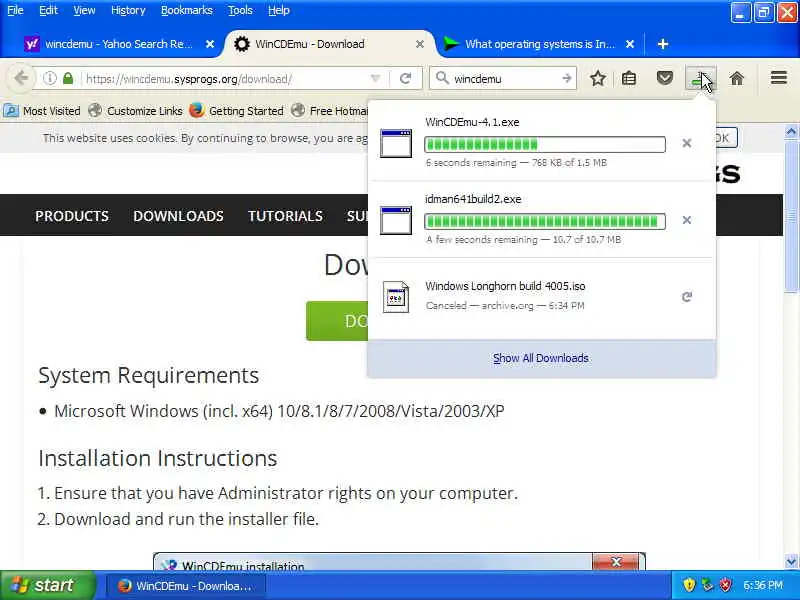Open the hamburger menu
Screen dimensions: 800x600
click(x=779, y=78)
